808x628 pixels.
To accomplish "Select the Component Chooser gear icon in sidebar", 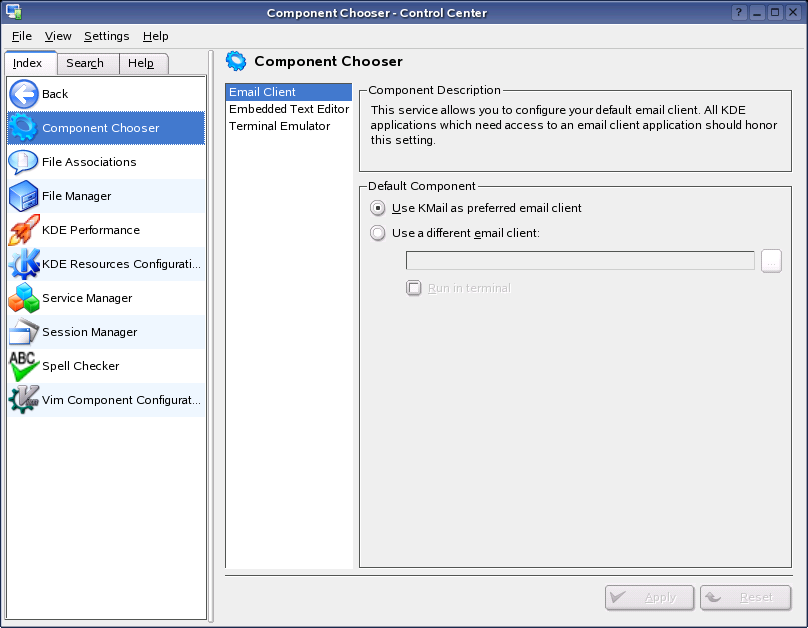I will coord(24,128).
